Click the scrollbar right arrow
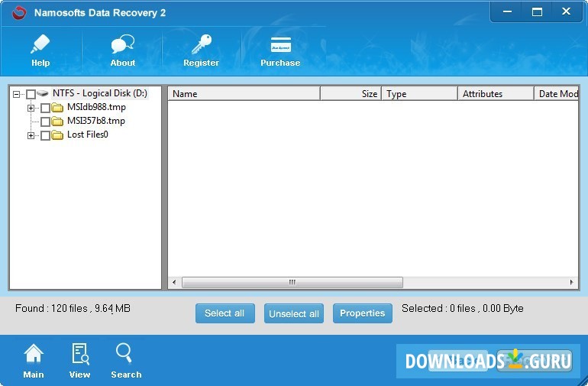The image size is (588, 386). pyautogui.click(x=571, y=282)
